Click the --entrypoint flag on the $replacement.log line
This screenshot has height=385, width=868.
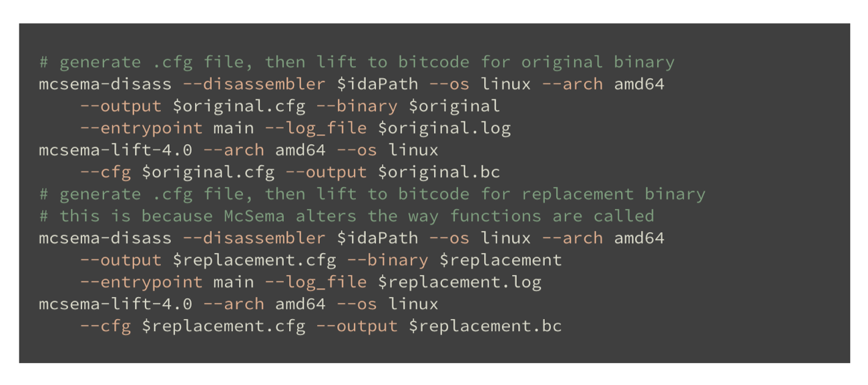[x=141, y=282]
